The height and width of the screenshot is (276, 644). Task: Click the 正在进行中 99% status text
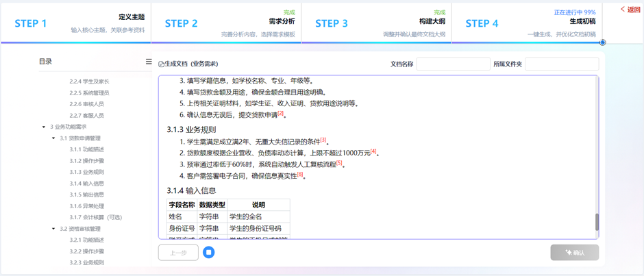(x=575, y=12)
